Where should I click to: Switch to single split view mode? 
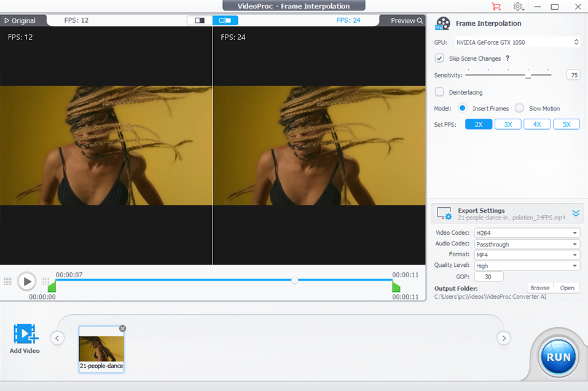(200, 20)
